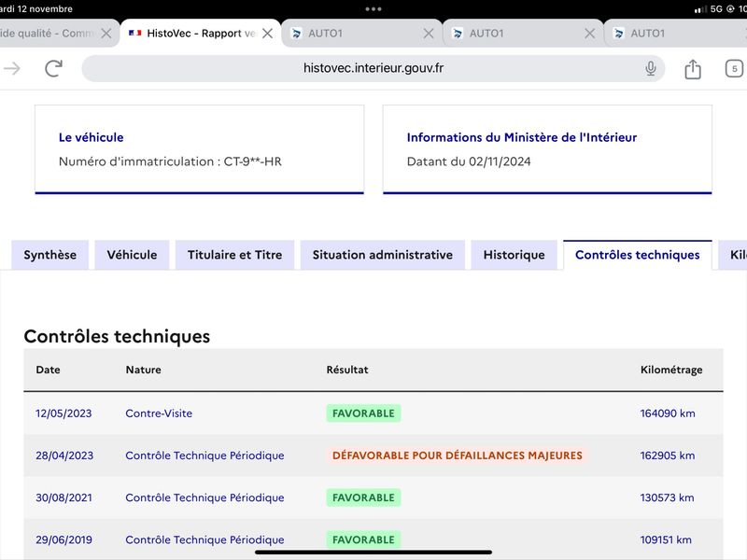Screen dimensions: 747x560
Task: Click the 130573 km value
Action: 667,497
